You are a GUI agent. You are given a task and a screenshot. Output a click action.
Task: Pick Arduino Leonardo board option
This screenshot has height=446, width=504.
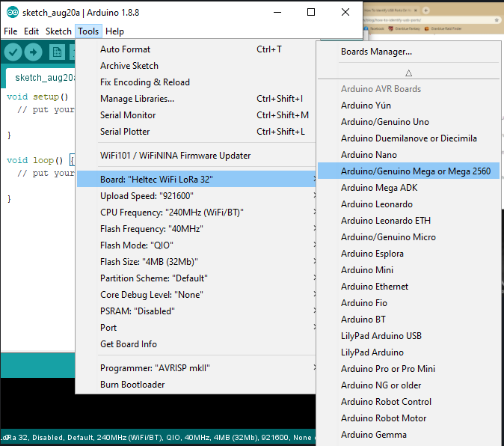(376, 204)
